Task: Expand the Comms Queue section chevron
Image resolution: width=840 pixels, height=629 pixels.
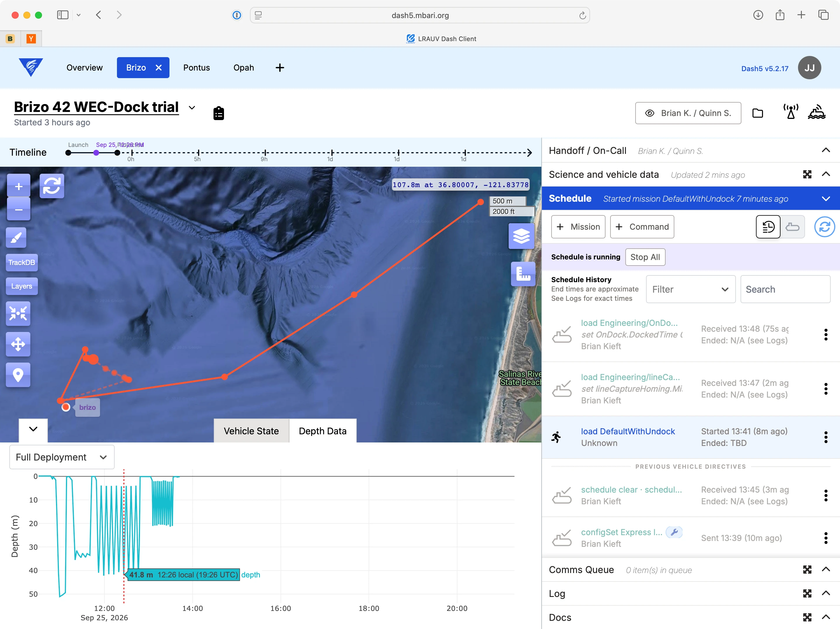Action: (x=826, y=570)
